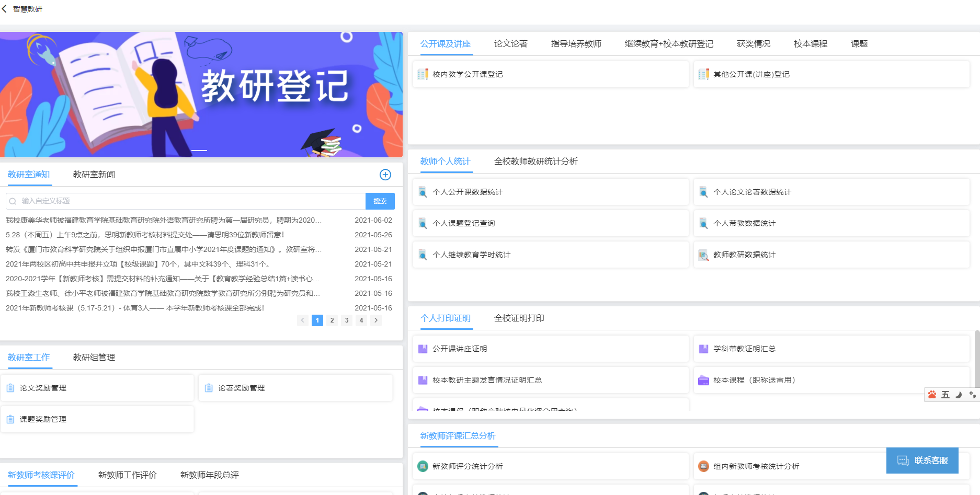Select the 个人课题登记查询 magnifier icon

pyautogui.click(x=423, y=223)
